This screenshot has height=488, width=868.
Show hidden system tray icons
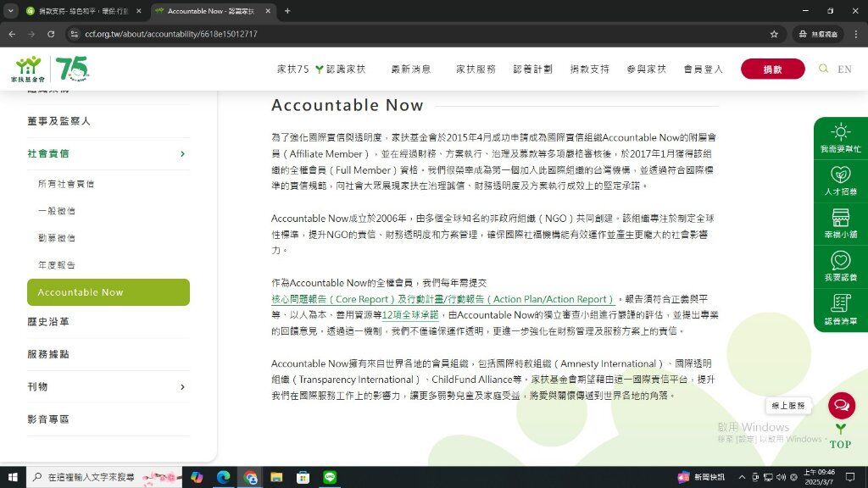coord(742,477)
